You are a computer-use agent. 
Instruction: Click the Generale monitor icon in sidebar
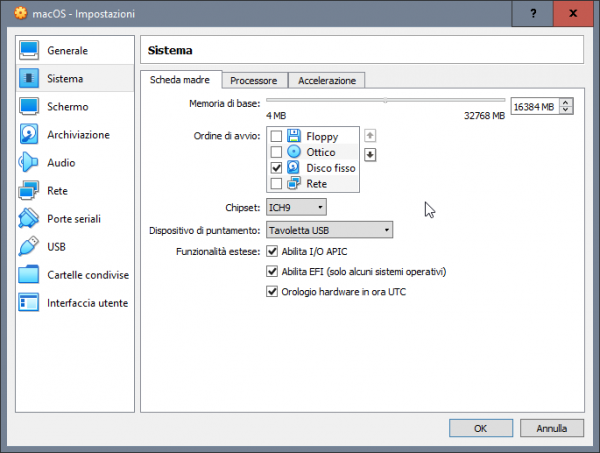[29, 51]
